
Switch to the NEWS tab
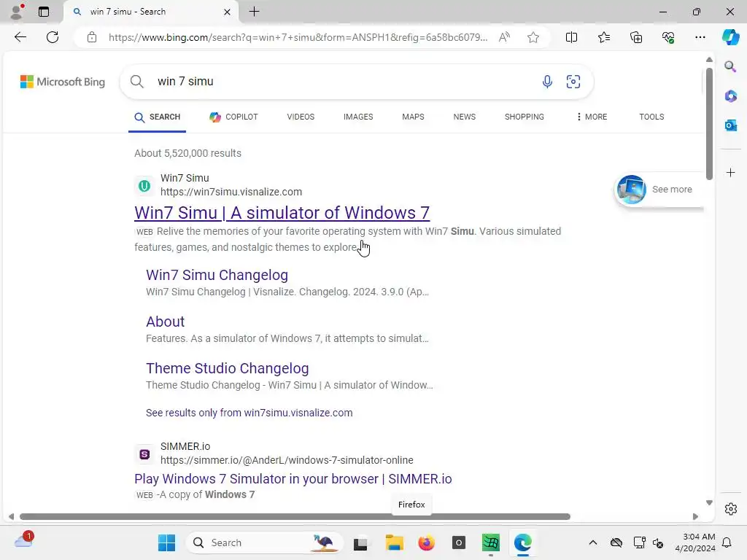point(465,117)
